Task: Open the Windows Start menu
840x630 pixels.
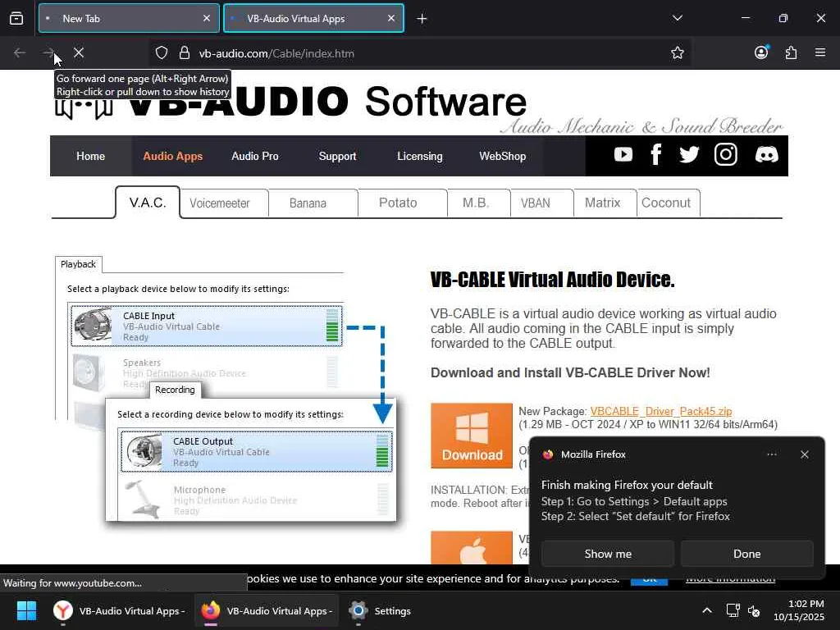Action: pyautogui.click(x=26, y=610)
